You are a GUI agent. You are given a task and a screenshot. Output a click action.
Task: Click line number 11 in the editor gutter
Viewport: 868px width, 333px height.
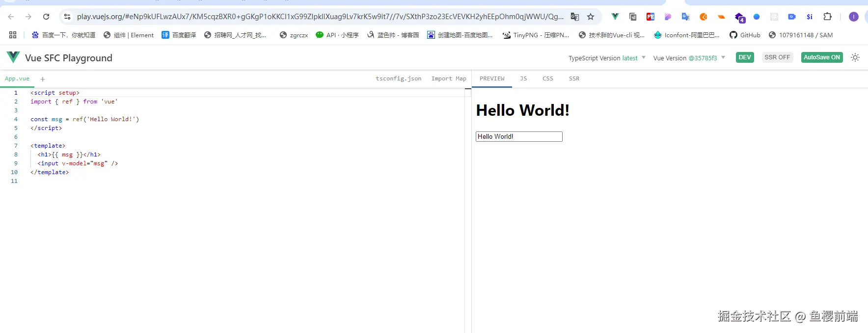coord(14,181)
